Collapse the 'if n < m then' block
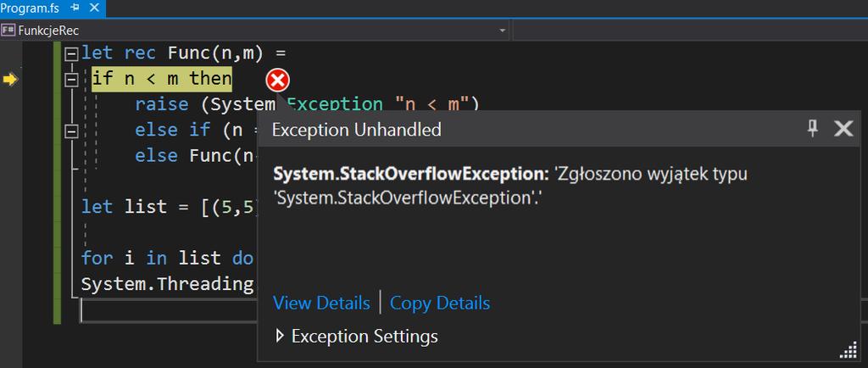868x368 pixels. click(x=71, y=81)
